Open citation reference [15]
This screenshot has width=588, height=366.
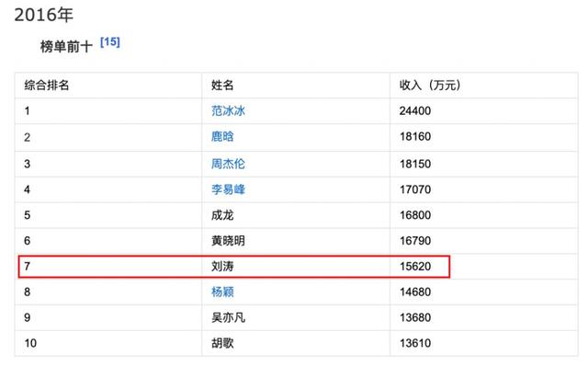(110, 41)
